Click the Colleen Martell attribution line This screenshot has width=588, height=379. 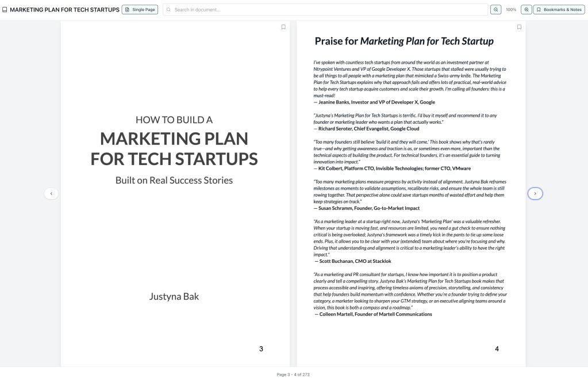[x=372, y=314]
